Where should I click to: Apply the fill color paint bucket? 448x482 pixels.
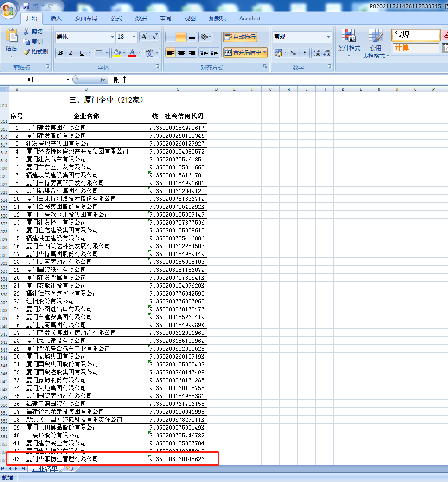point(117,53)
